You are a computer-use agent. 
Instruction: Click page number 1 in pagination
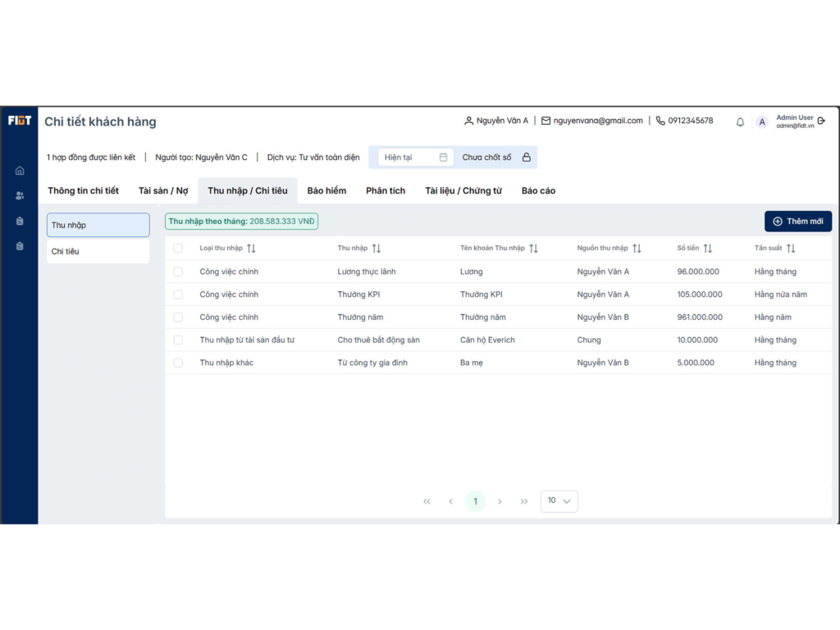[475, 501]
